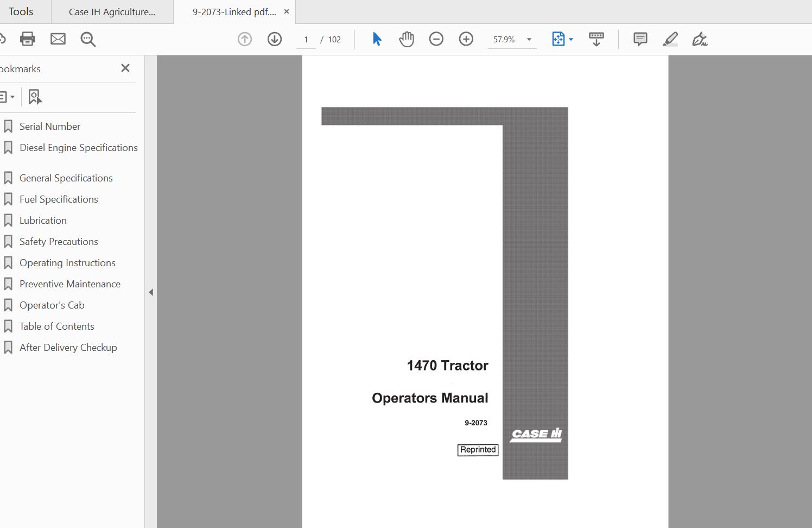This screenshot has height=528, width=812.
Task: Click the Lubrication bookmark ribbon icon
Action: pos(8,221)
